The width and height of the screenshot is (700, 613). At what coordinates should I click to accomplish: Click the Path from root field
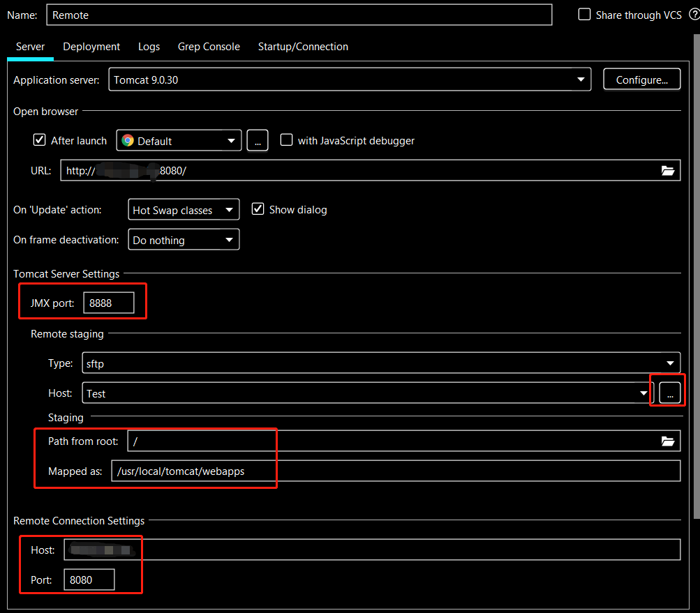point(403,441)
